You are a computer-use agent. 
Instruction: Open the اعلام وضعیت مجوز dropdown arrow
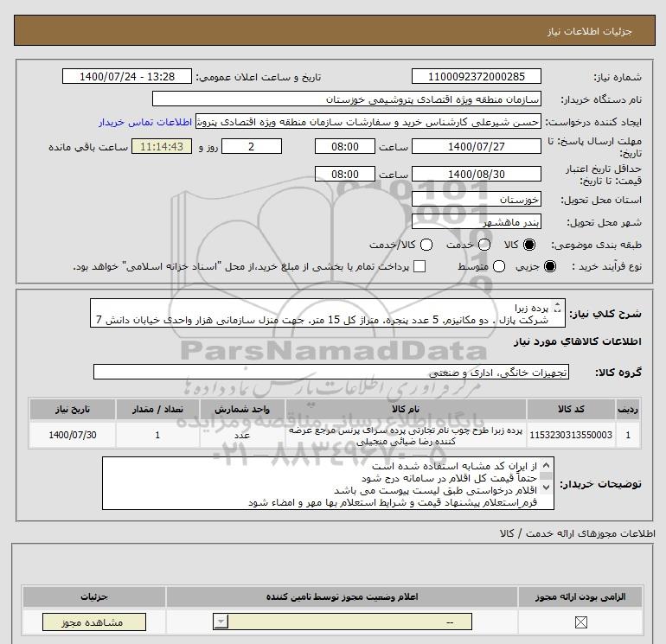coord(221,622)
